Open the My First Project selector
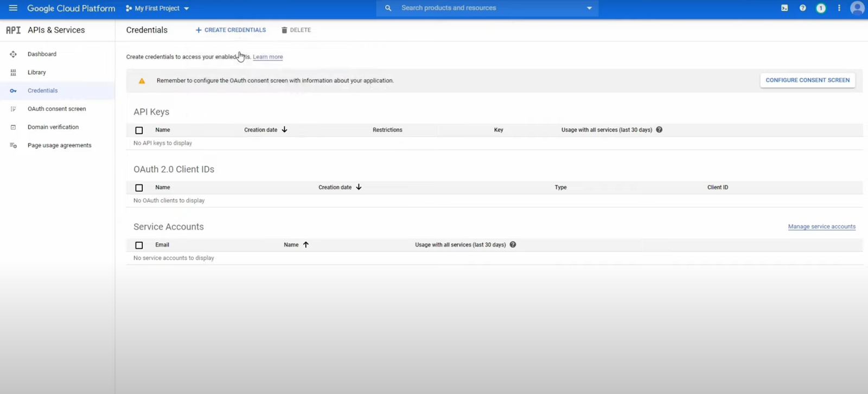This screenshot has width=868, height=394. tap(157, 8)
